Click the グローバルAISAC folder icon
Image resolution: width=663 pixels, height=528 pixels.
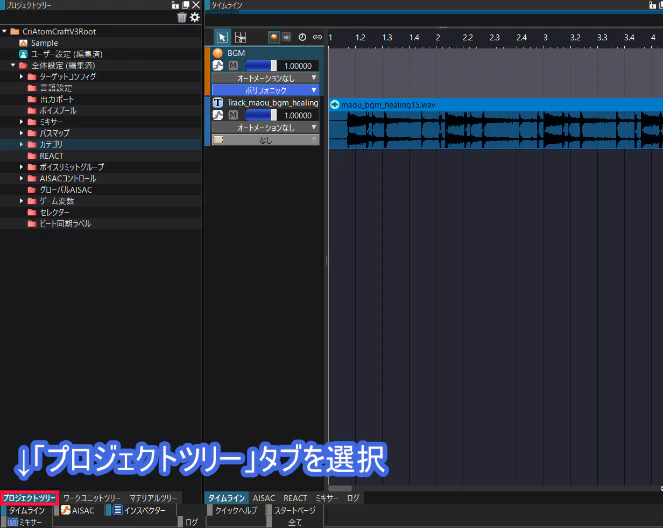pos(32,189)
